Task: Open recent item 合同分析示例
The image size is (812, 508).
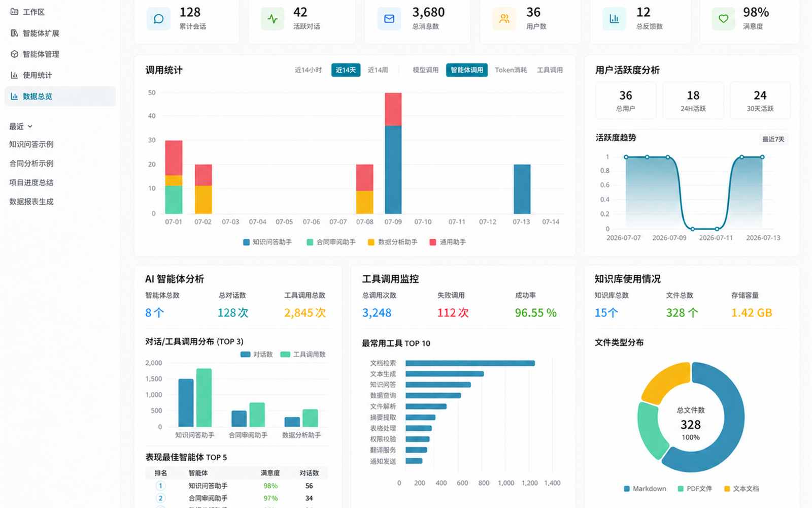Action: click(31, 164)
